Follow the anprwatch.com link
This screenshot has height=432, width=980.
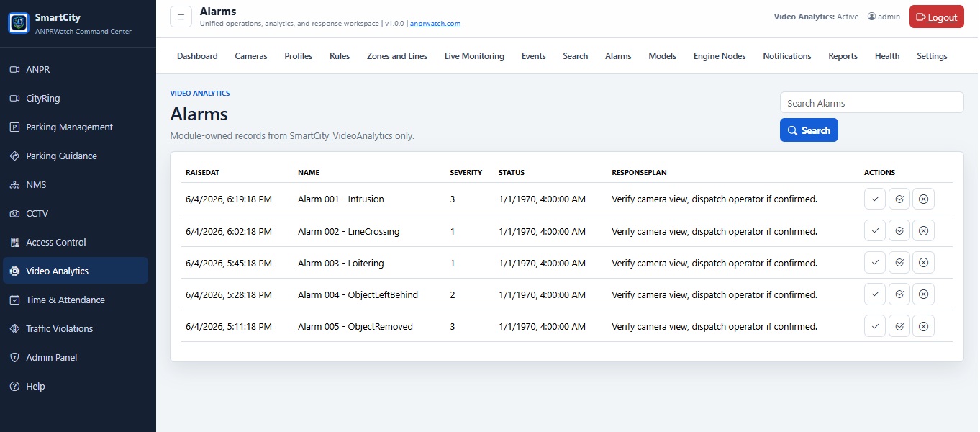click(x=435, y=24)
